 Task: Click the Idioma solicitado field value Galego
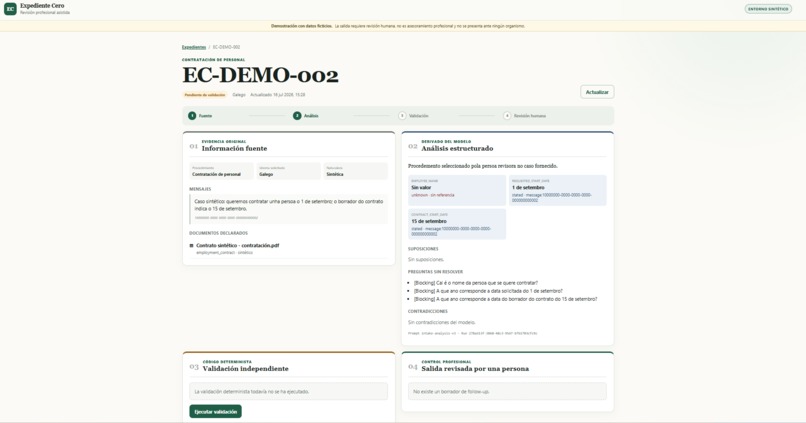pyautogui.click(x=288, y=171)
